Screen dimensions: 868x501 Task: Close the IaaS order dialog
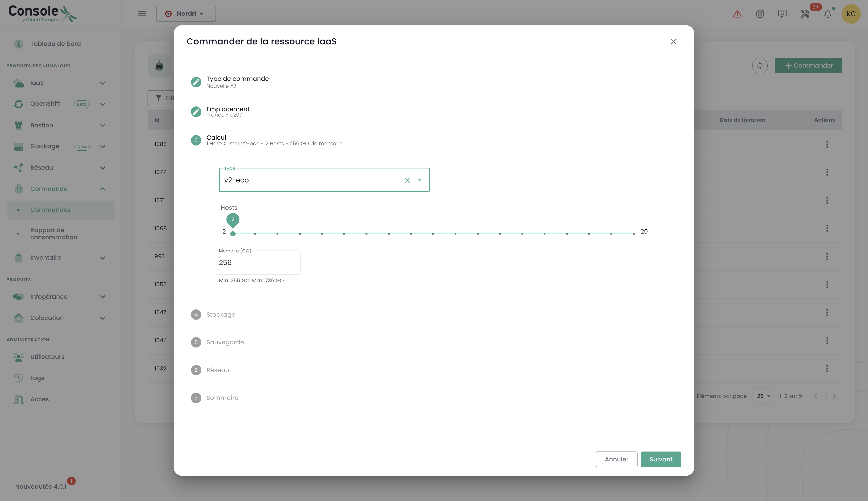pos(673,42)
